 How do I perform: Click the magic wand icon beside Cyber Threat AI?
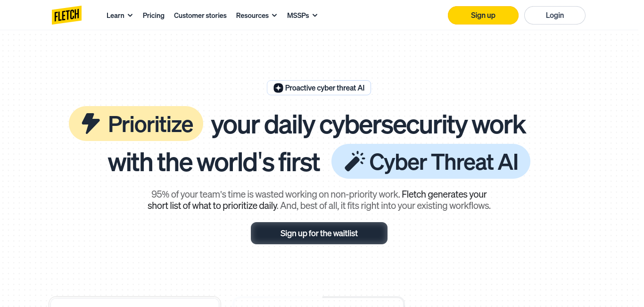click(355, 161)
